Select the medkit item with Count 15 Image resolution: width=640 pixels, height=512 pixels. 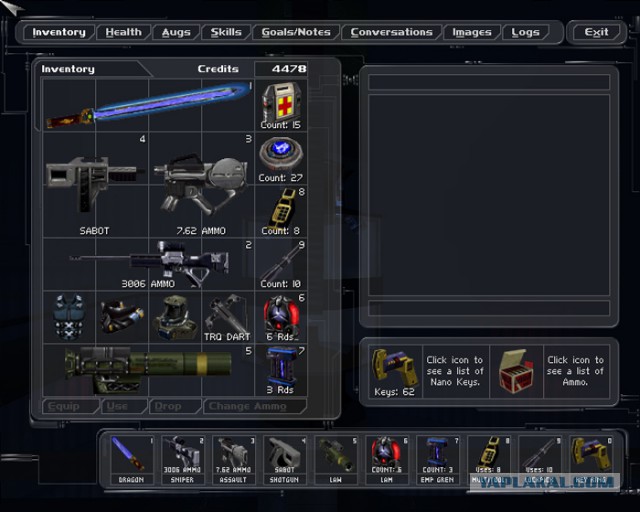click(281, 105)
